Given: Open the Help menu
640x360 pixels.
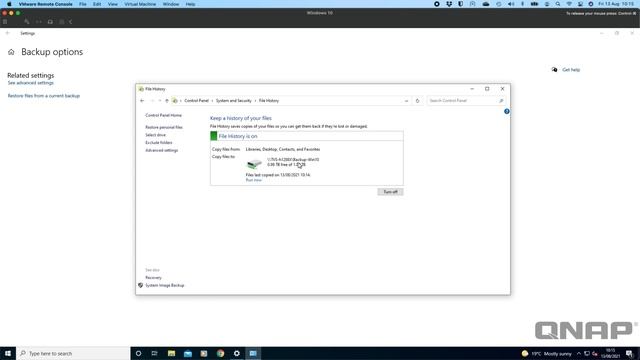Looking at the screenshot, I should point(190,4).
